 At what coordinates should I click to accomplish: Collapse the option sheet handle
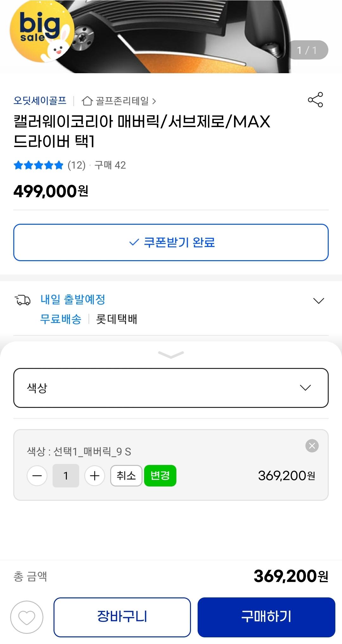[171, 355]
